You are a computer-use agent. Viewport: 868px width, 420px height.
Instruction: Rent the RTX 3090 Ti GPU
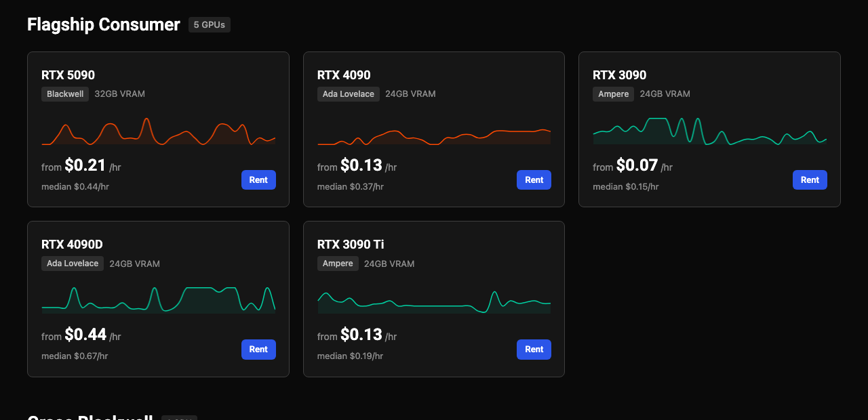click(534, 349)
